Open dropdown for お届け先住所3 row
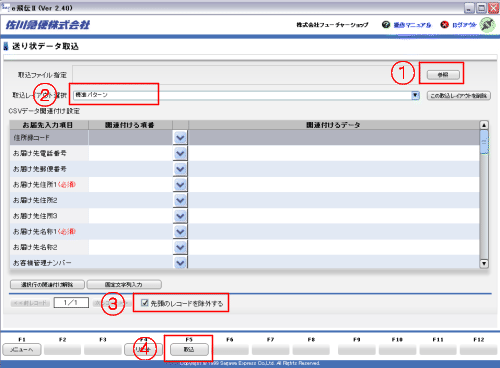Screen dimensions: 500x368 [180, 216]
